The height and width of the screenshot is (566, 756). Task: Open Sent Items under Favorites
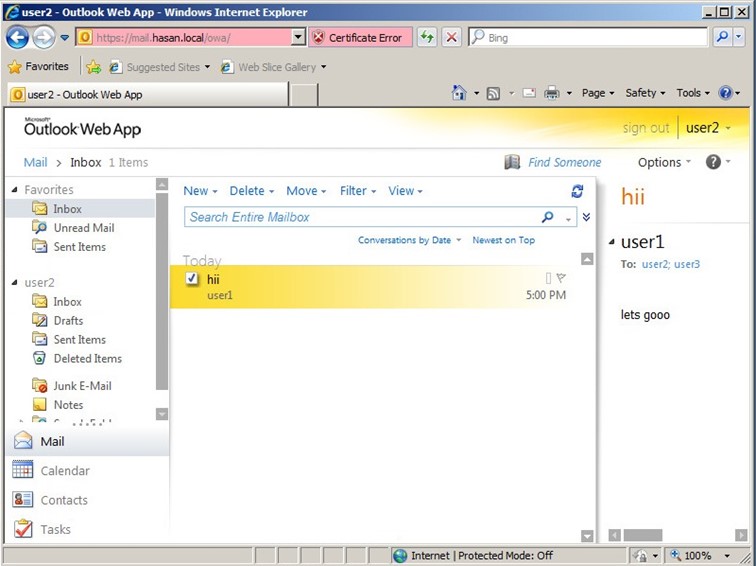[80, 247]
